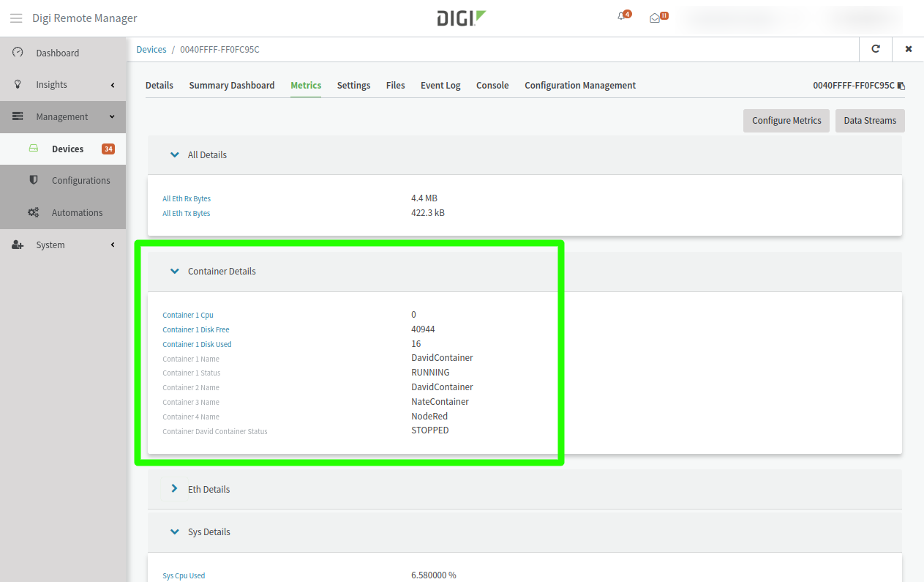Click the Configurations shield icon
Screen dimensions: 924x582
pyautogui.click(x=34, y=180)
